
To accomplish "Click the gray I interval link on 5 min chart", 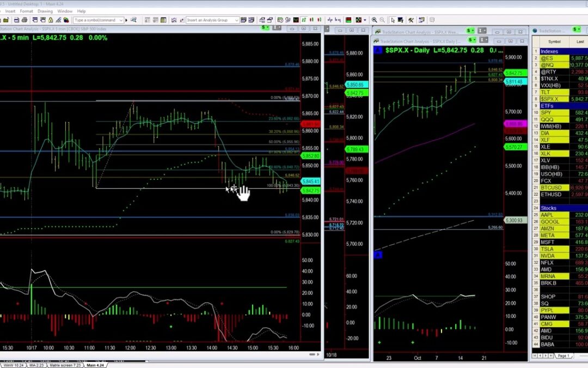I will coord(277,28).
